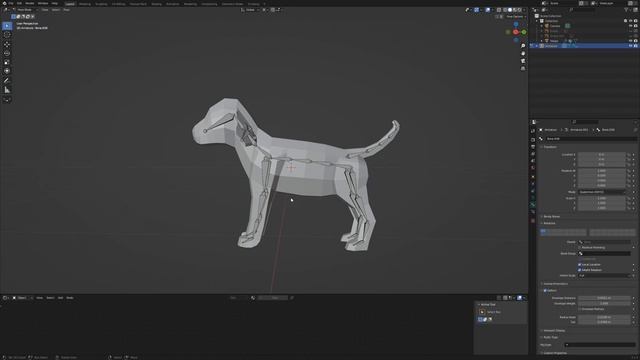Open the Bone properties tab icon
The image size is (640, 360).
[x=533, y=205]
